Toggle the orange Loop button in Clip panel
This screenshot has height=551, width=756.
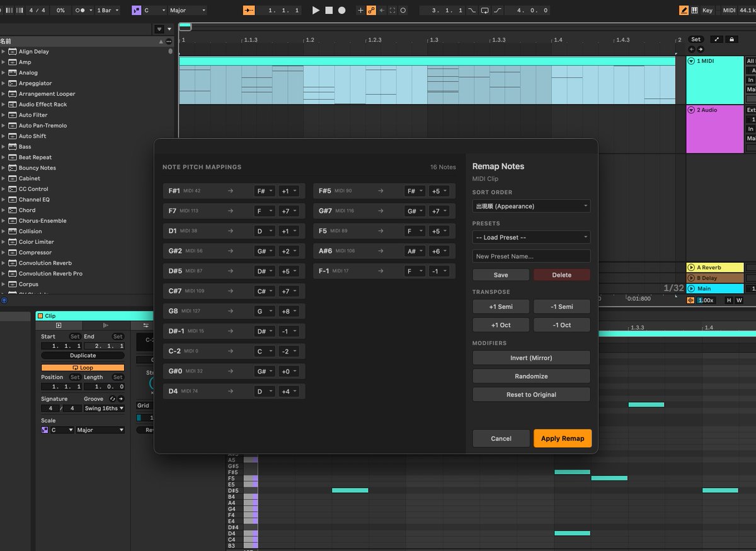click(x=83, y=368)
